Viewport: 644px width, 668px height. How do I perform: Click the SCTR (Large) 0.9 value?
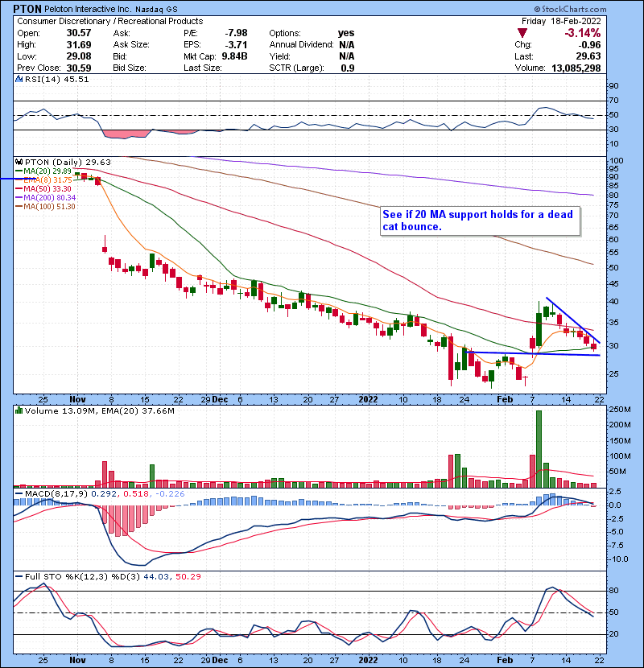coord(348,68)
